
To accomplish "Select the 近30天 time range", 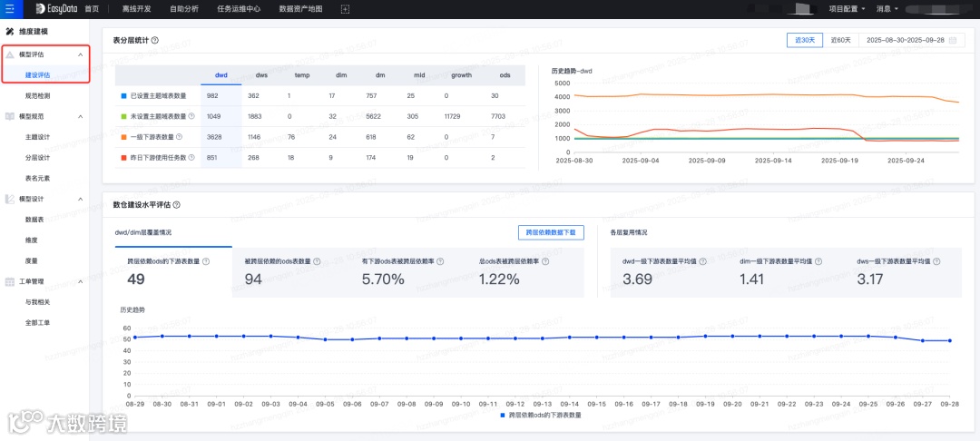I will pyautogui.click(x=805, y=40).
